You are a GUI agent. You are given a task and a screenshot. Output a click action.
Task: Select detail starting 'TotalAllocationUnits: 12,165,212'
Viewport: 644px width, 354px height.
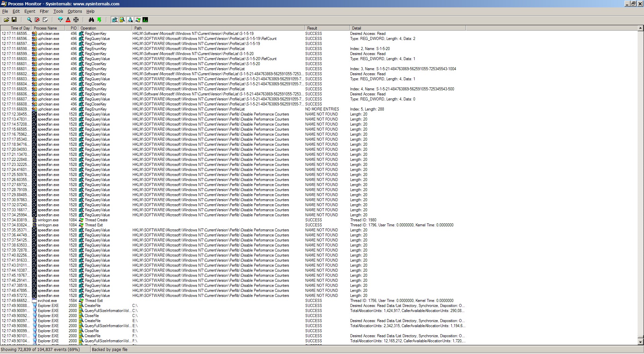coord(408,341)
